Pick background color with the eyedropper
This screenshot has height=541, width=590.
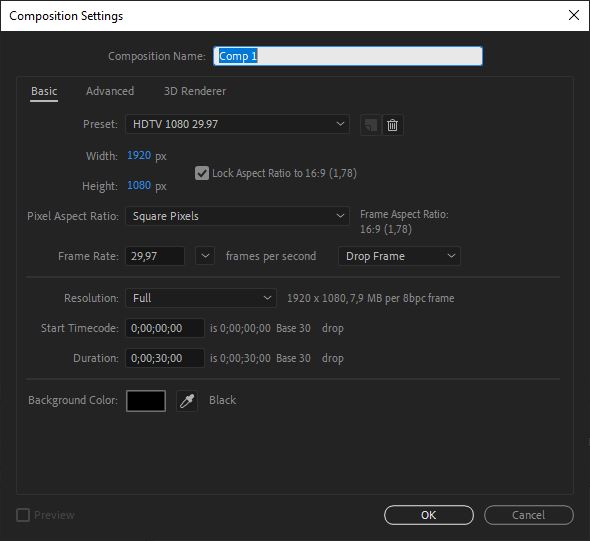click(x=187, y=401)
